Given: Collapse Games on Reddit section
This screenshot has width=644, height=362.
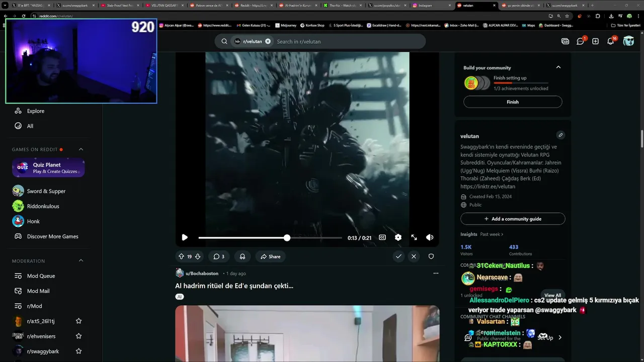Looking at the screenshot, I should [x=81, y=149].
